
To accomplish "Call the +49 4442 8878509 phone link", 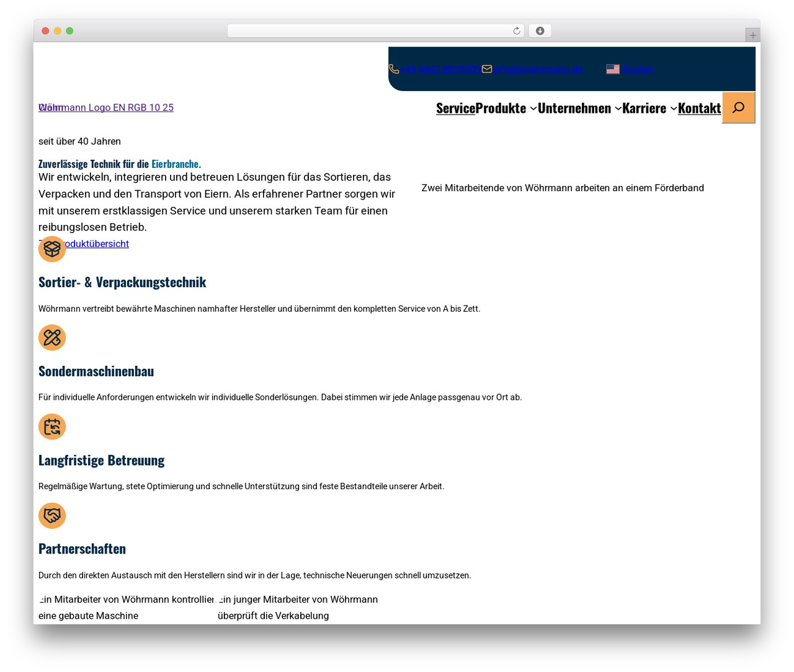I will [440, 69].
